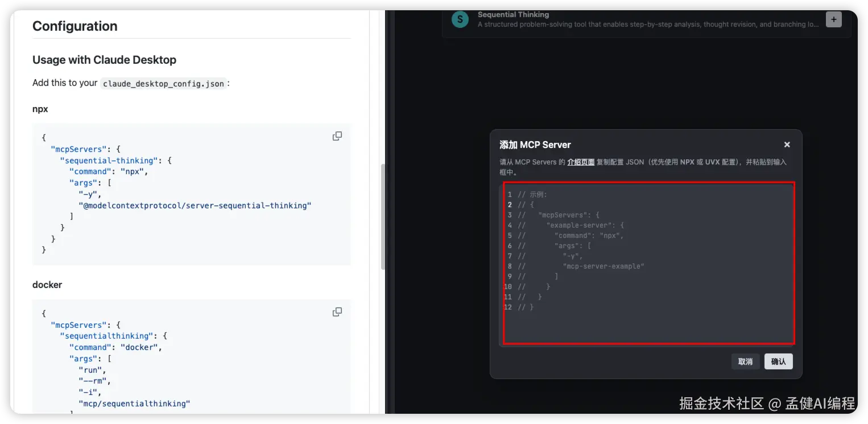
Task: Click "mcp/sequentialthinking" in docker snippet
Action: (x=134, y=404)
